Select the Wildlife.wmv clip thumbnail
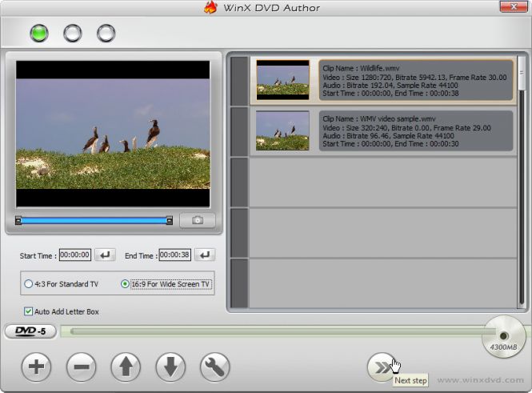 (282, 80)
